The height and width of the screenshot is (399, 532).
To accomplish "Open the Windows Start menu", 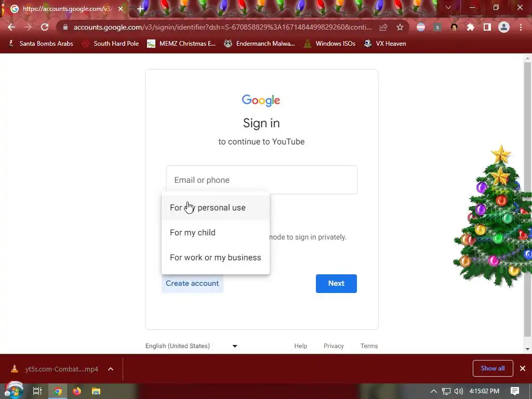I will [x=14, y=391].
